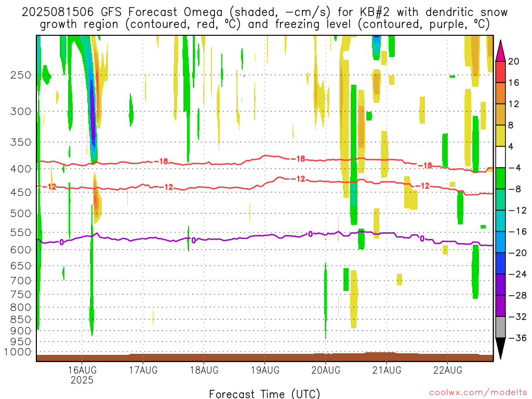Select the teal -8-to-−12 colorbar swatch
Screen dimensions: 532x399
(500, 199)
